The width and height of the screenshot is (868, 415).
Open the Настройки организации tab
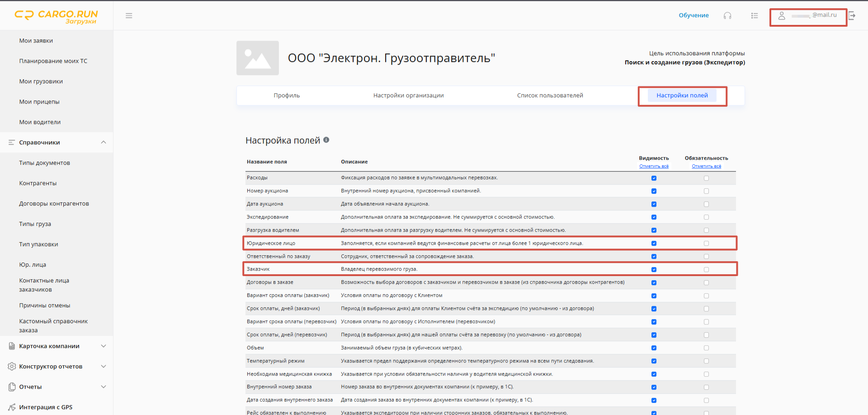click(408, 95)
